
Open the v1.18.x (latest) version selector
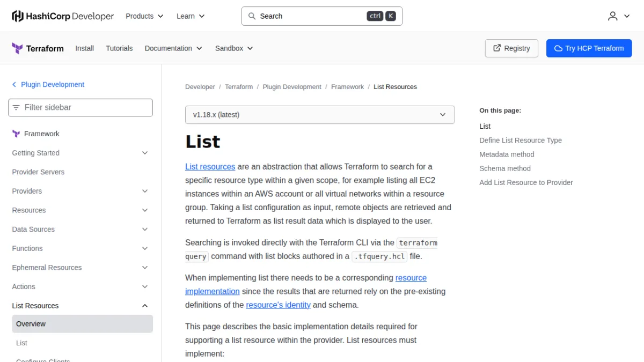tap(320, 115)
